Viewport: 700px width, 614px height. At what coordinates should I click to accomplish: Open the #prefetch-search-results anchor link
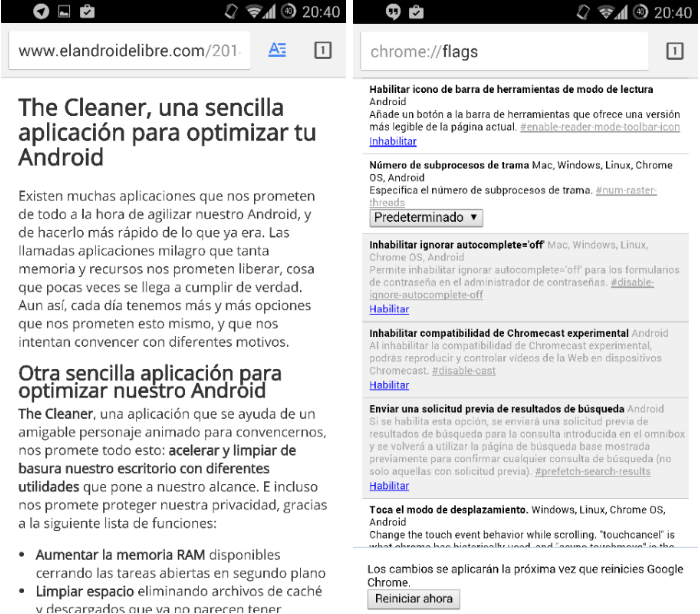(592, 472)
